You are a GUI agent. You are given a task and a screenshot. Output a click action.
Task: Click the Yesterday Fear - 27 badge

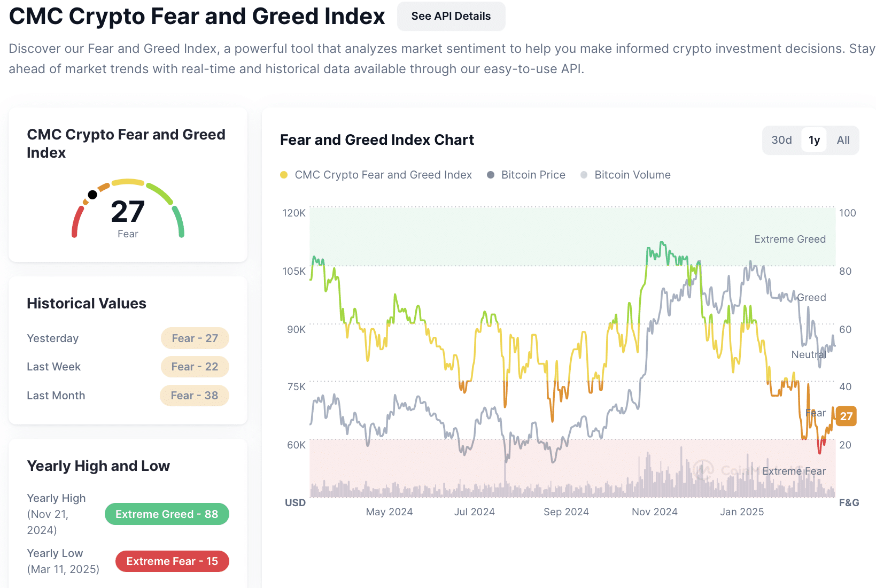coord(195,338)
